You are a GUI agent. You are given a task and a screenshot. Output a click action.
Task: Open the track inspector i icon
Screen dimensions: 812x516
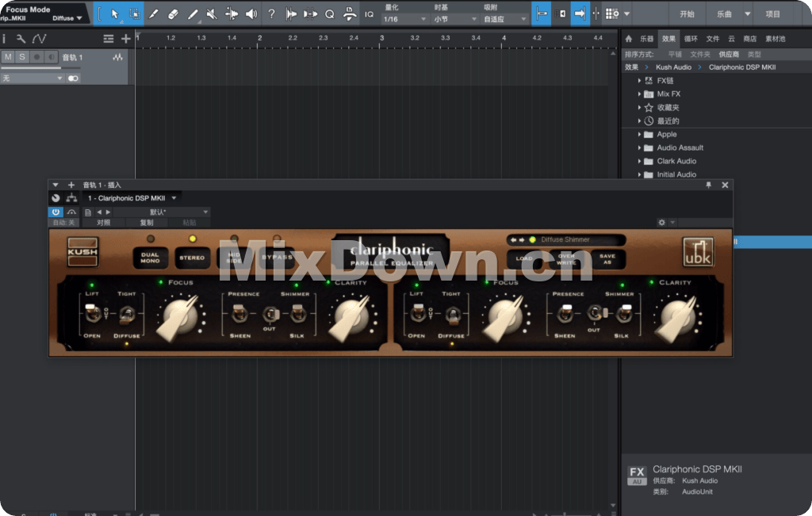point(4,39)
